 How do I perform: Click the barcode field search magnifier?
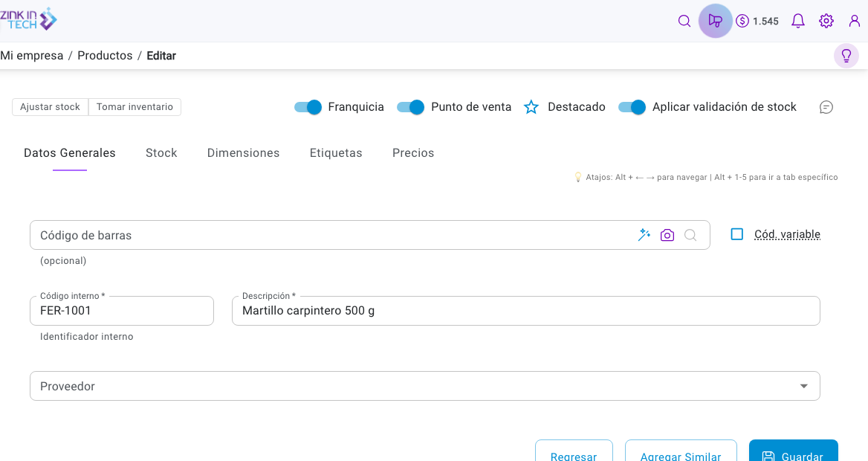pyautogui.click(x=690, y=235)
